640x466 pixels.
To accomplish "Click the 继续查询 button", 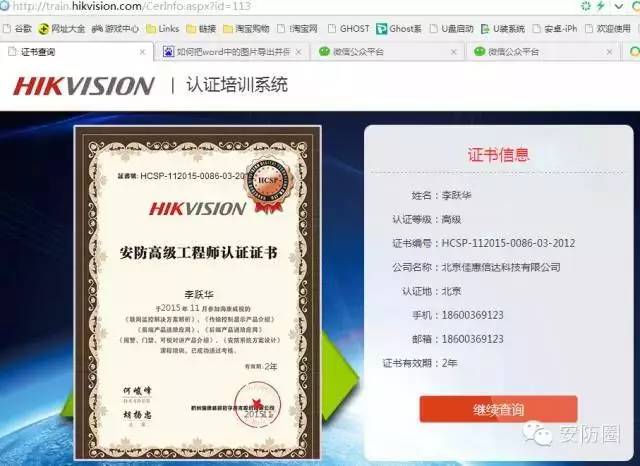I will pyautogui.click(x=498, y=408).
